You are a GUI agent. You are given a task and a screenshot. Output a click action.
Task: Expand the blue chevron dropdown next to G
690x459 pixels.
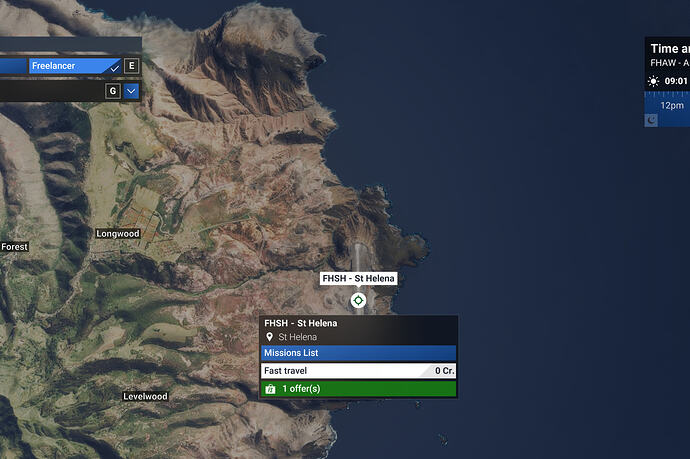click(x=131, y=91)
